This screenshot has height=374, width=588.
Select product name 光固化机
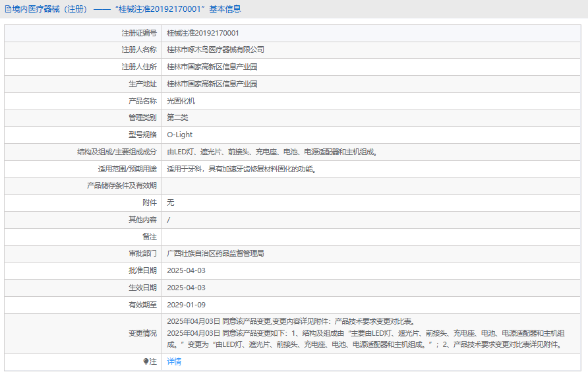[181, 101]
